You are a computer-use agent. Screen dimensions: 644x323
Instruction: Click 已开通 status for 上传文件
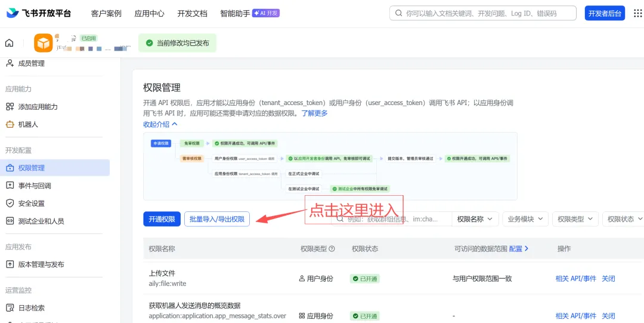(365, 279)
